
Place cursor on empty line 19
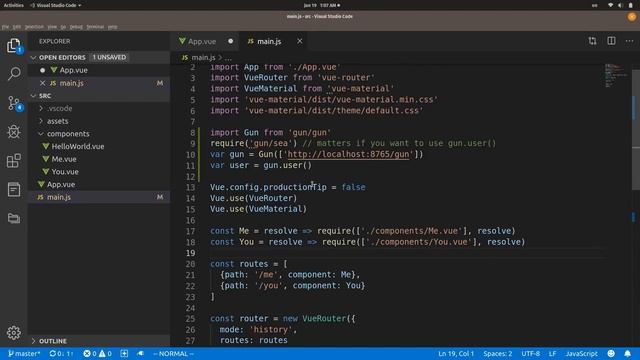pos(408,253)
